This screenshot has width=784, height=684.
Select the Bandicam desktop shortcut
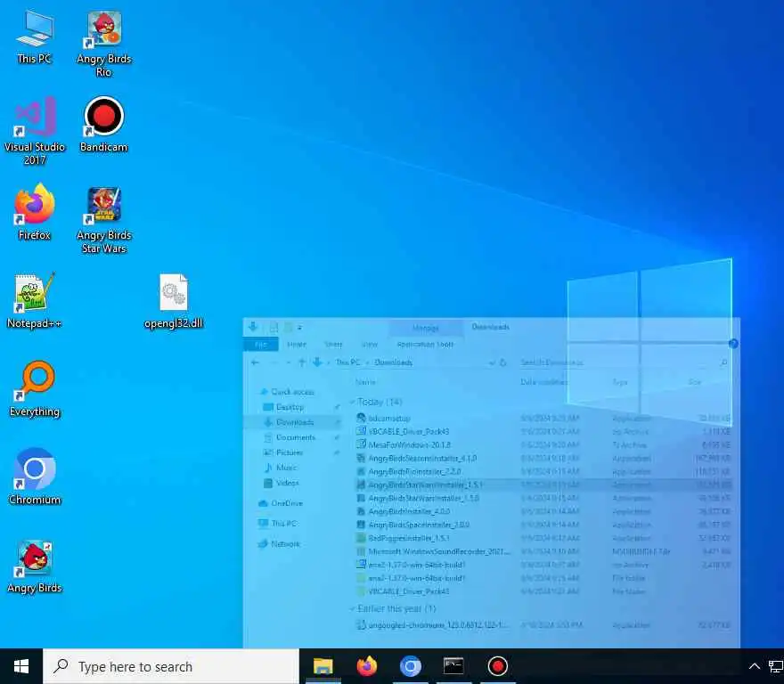click(104, 125)
